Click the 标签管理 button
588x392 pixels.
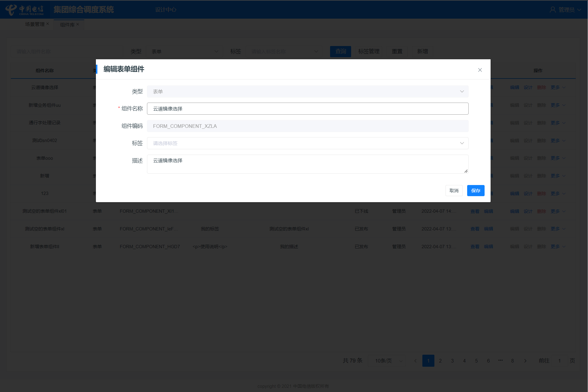tap(369, 51)
